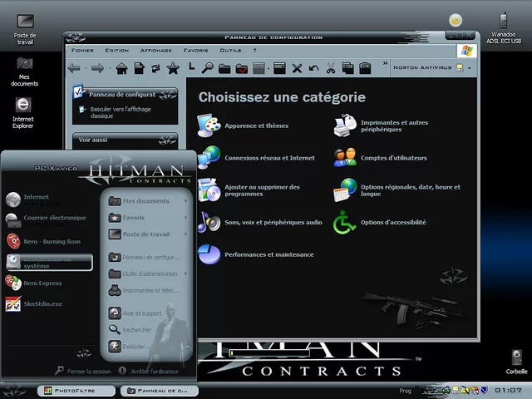Click the scissors Cut toolbar icon
Viewport: 532px width, 399px height.
pos(331,68)
